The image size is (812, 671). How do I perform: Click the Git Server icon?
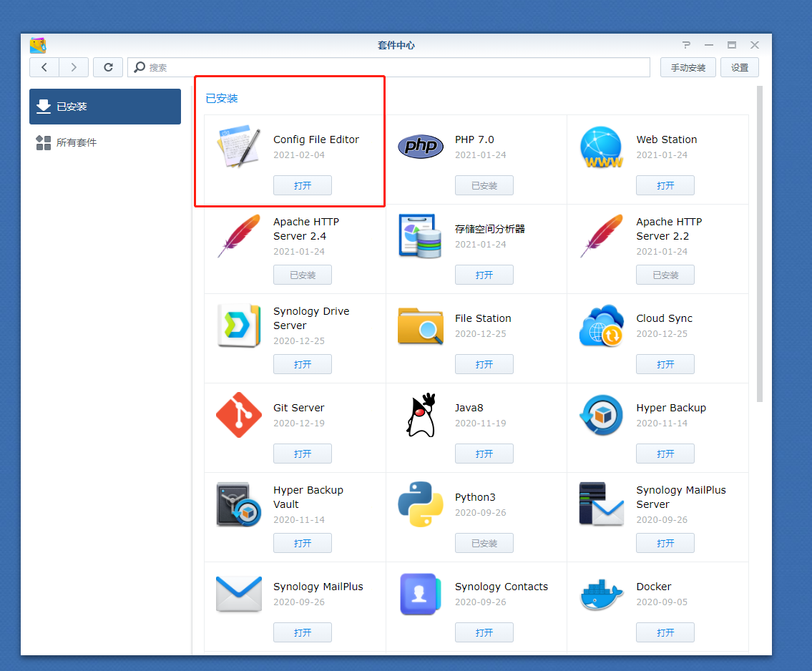point(239,415)
